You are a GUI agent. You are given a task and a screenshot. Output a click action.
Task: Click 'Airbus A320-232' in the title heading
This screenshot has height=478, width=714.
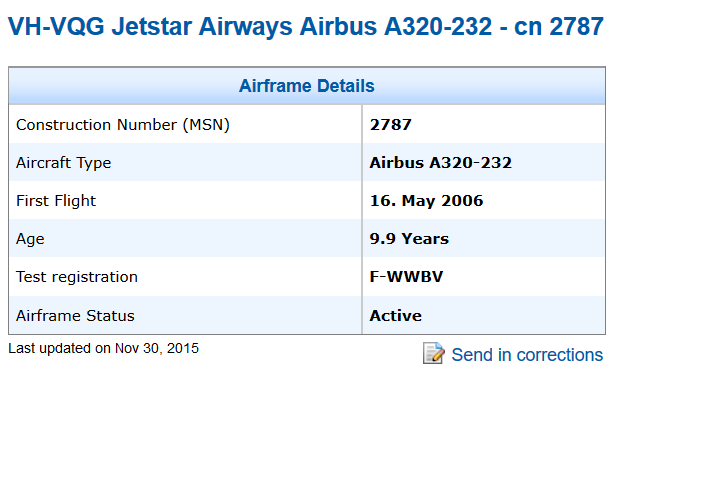396,26
